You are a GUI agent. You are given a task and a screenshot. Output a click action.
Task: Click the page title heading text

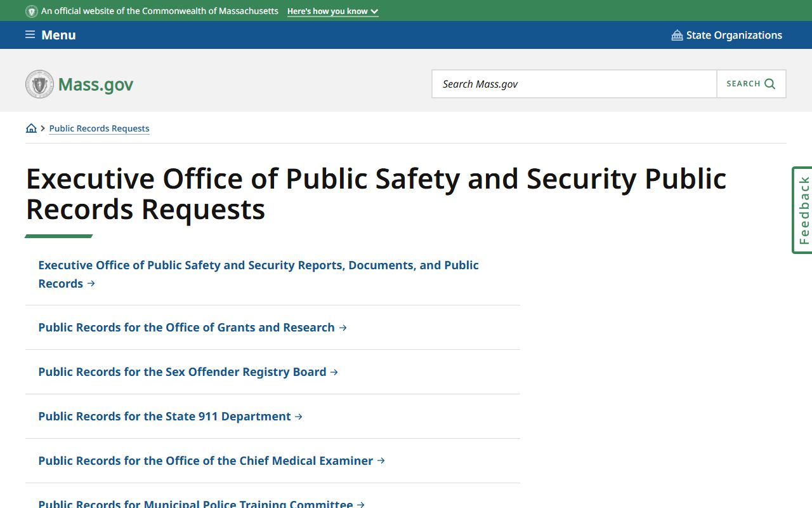coord(376,194)
